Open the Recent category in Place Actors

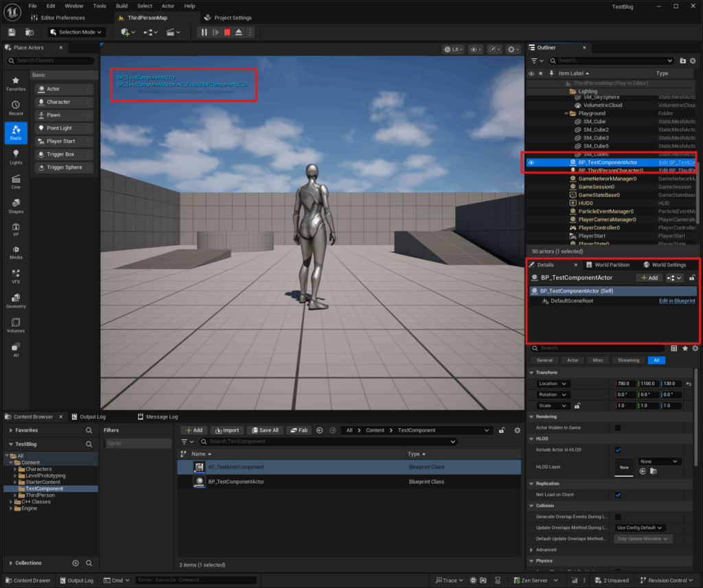point(16,108)
